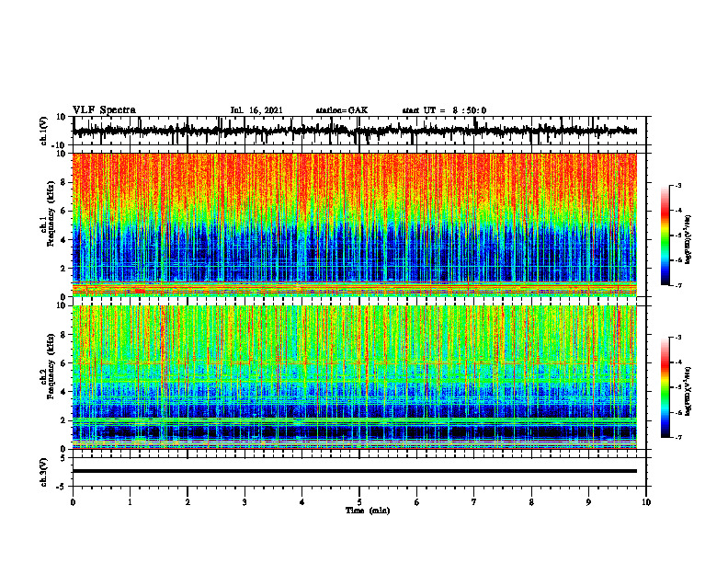This screenshot has width=728, height=563.
Task: Click the ch.2 spectrogram panel
Action: (x=355, y=377)
